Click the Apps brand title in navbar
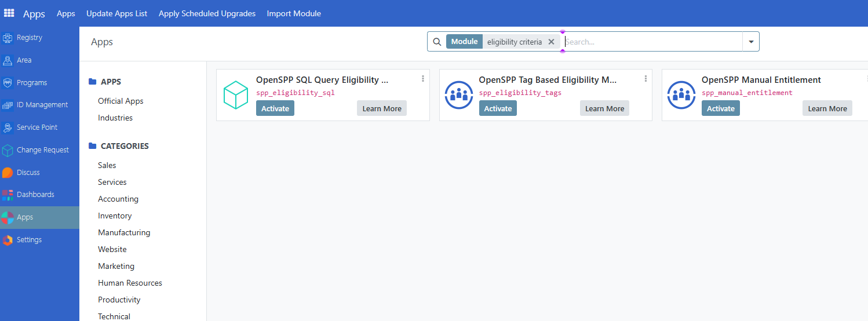The height and width of the screenshot is (321, 868). (x=34, y=14)
